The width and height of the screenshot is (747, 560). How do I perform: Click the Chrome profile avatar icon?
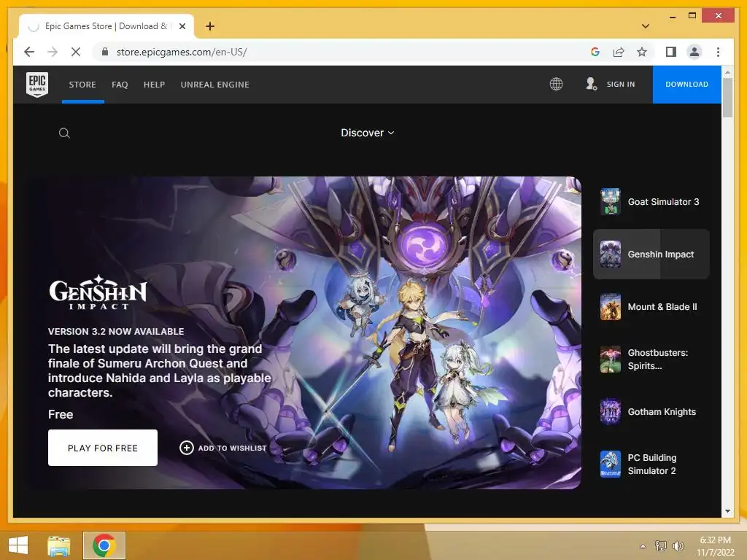click(694, 52)
